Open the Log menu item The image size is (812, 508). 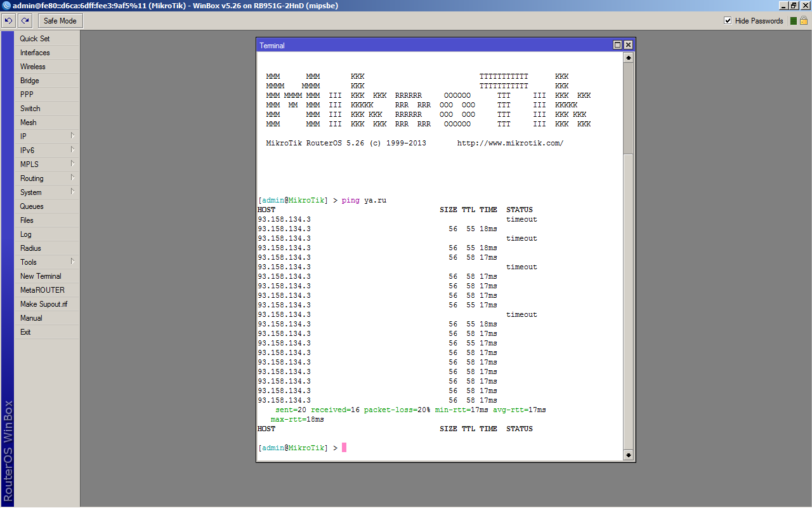pyautogui.click(x=48, y=234)
